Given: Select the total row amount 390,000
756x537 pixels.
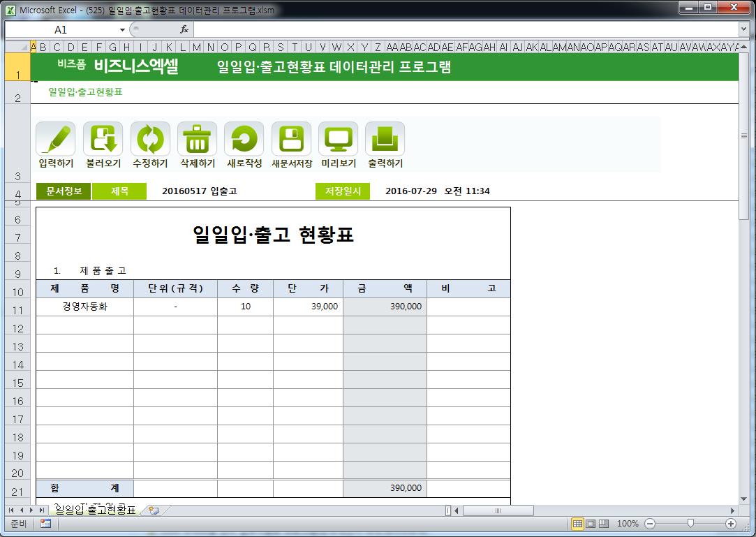Looking at the screenshot, I should click(385, 488).
